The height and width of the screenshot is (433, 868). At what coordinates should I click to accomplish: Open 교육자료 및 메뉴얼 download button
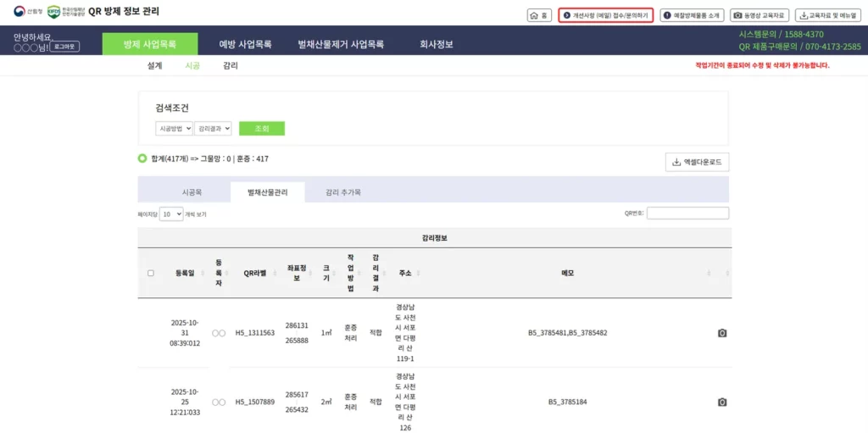pos(828,15)
